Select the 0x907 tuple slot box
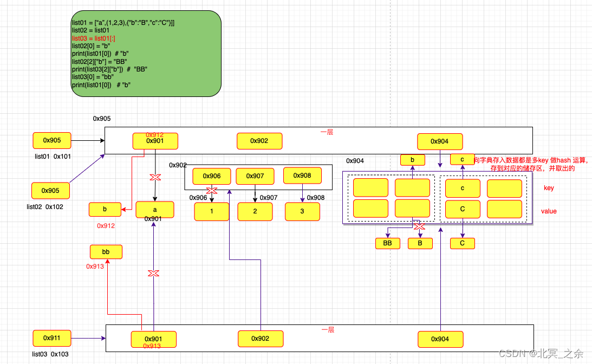The image size is (592, 364). pos(255,176)
